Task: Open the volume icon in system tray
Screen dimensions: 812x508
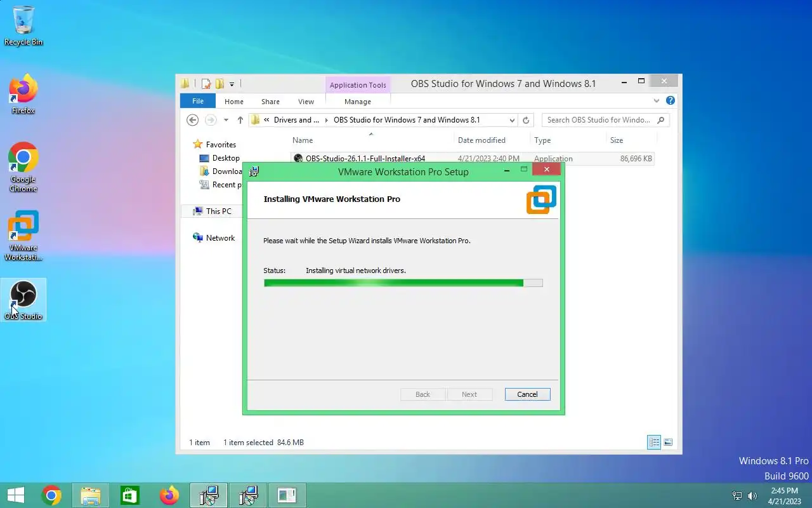Action: click(x=752, y=496)
